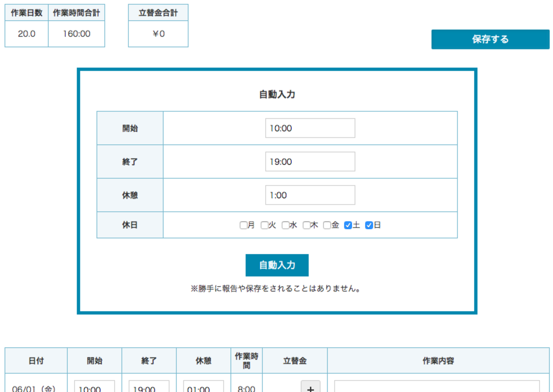Check the 木 (Thursday) holiday box
553x392 pixels.
pos(306,225)
